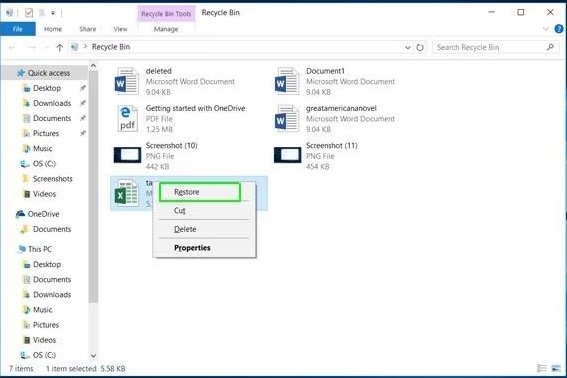Screen dimensions: 567x378
Task: Open Music under This PC
Action: point(43,310)
